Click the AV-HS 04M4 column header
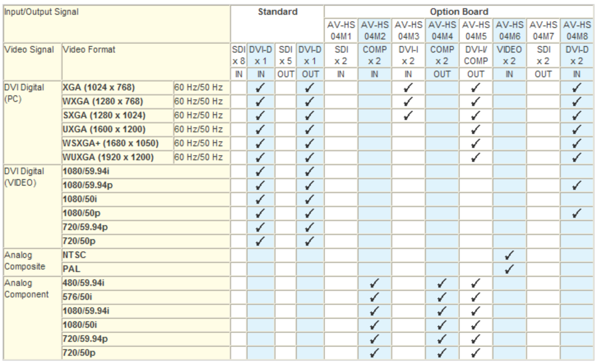Screen dimensions: 597x364 442,30
